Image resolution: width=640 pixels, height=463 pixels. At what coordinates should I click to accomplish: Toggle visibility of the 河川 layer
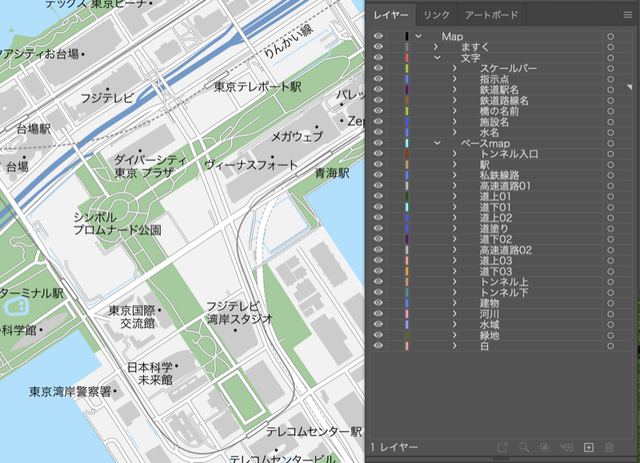[x=378, y=313]
